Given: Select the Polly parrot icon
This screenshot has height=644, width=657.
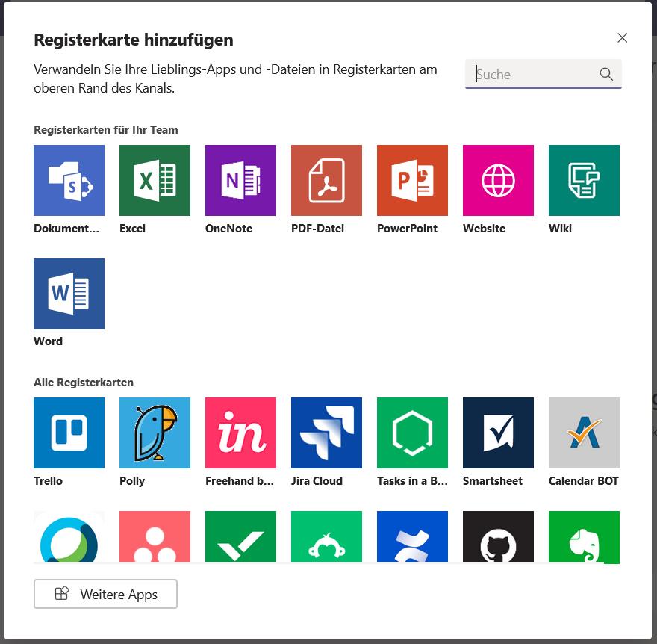Looking at the screenshot, I should click(x=155, y=433).
